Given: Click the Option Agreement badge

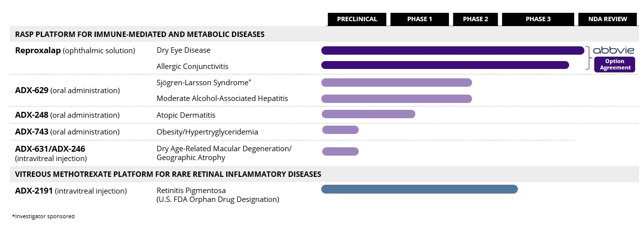Looking at the screenshot, I should (x=614, y=65).
